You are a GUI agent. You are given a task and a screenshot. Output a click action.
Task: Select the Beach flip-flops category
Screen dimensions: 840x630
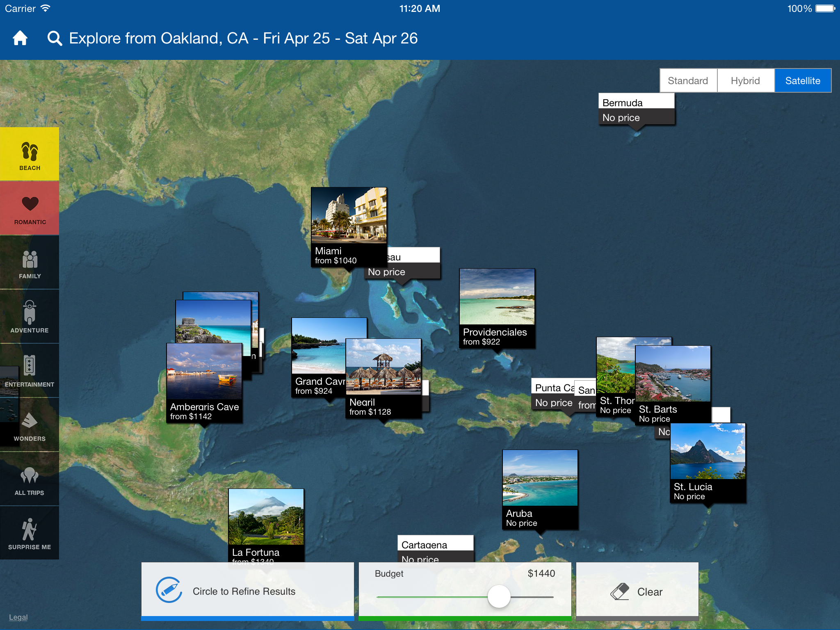[30, 154]
